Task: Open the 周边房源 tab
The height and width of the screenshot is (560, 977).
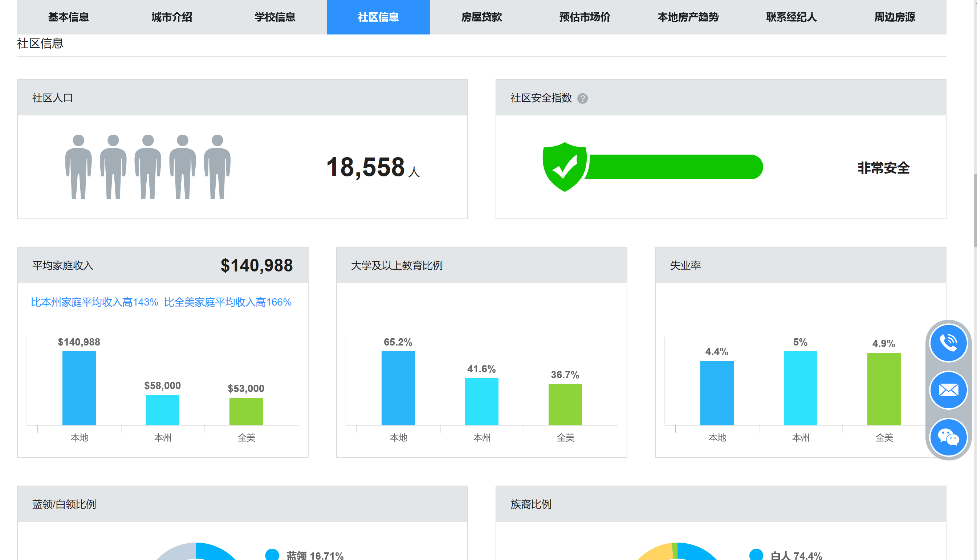Action: coord(895,17)
